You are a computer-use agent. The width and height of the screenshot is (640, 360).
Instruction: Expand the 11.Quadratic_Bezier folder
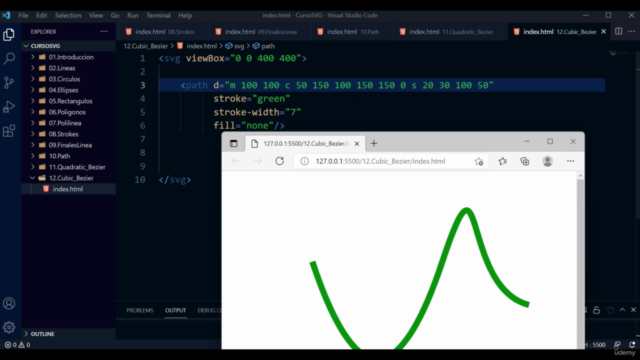click(33, 167)
